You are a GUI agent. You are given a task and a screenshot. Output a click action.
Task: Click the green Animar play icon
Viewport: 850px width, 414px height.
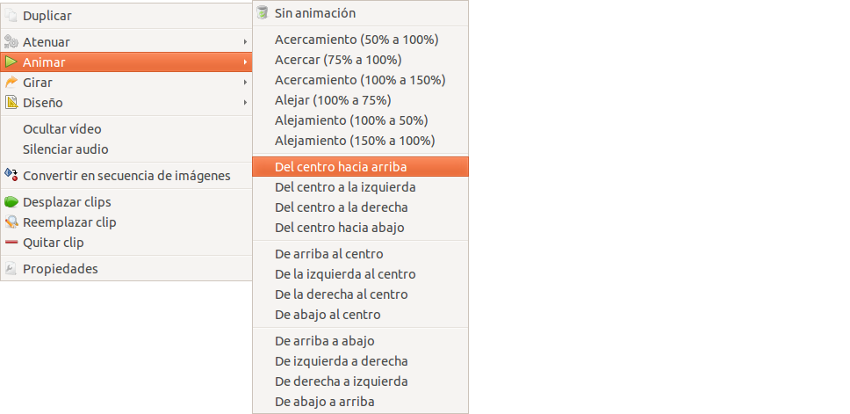coord(11,62)
